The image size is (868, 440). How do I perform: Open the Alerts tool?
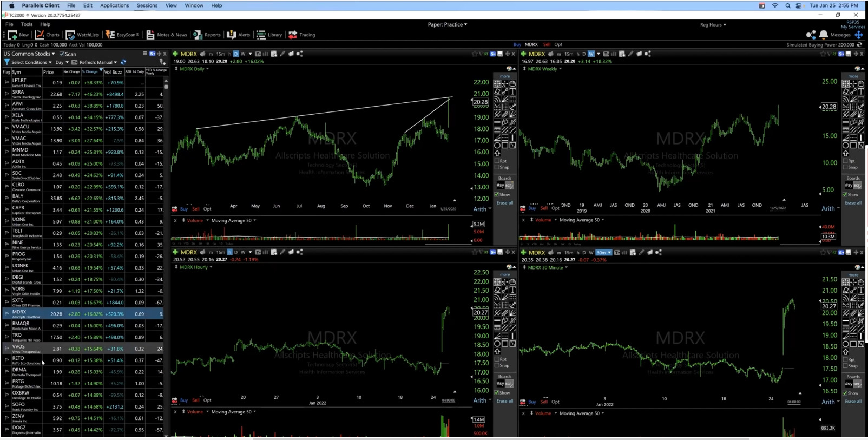239,35
